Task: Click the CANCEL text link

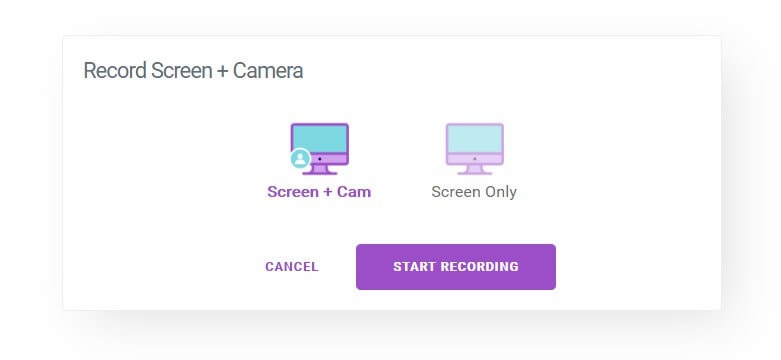Action: [292, 267]
